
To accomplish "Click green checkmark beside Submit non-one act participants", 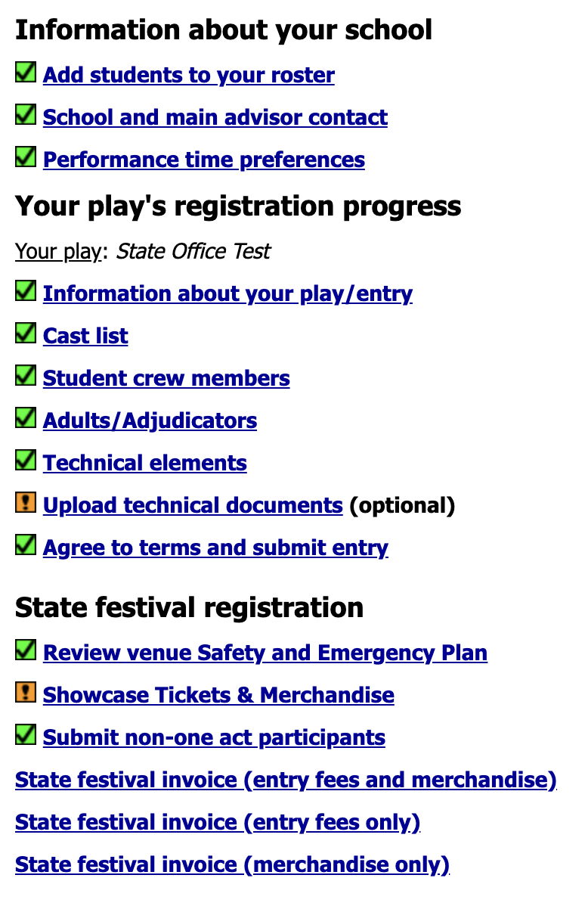I will coord(26,735).
